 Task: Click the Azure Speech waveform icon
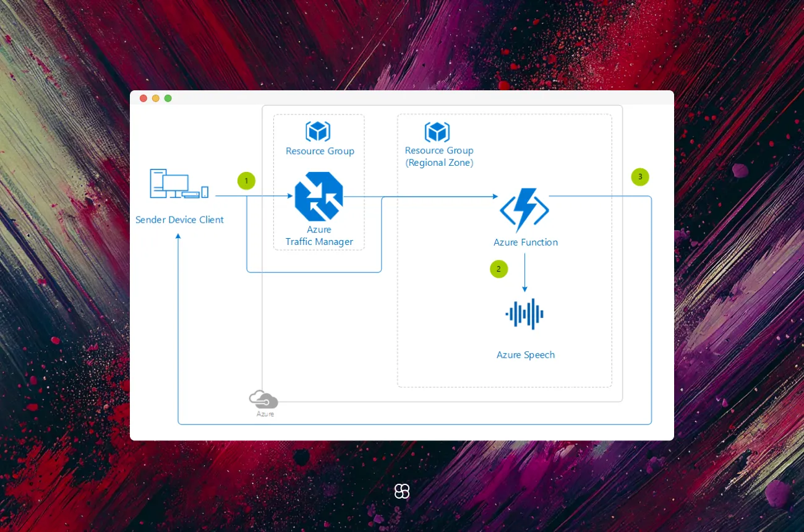pyautogui.click(x=524, y=314)
